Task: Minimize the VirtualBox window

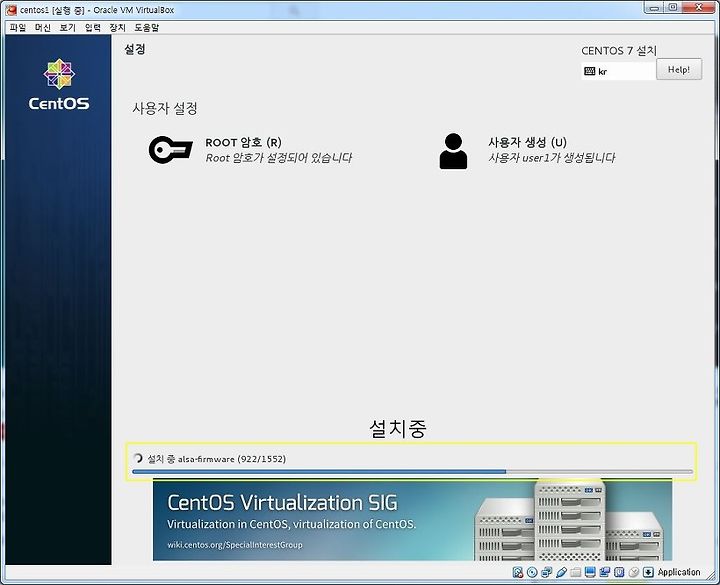Action: point(653,7)
